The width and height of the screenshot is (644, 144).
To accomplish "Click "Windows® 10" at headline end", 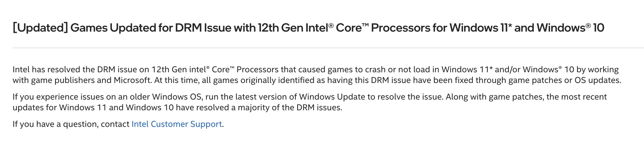I will [570, 28].
